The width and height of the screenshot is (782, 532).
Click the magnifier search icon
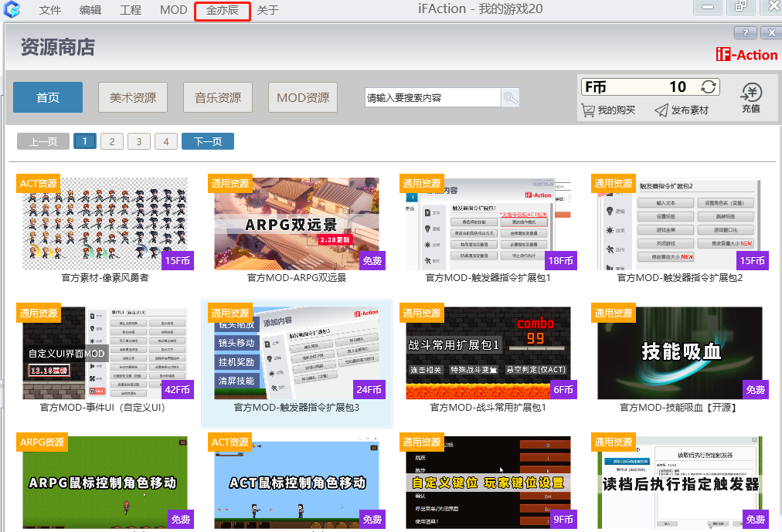click(x=510, y=97)
